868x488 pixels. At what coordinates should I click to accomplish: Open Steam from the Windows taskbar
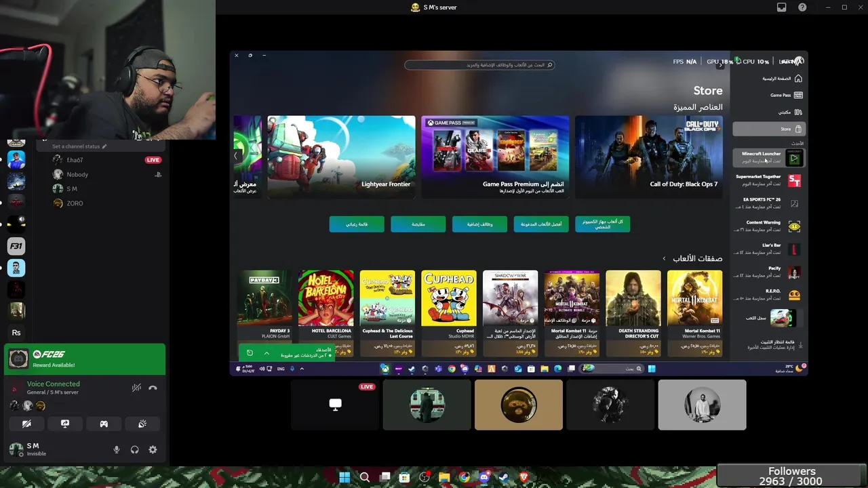click(x=504, y=477)
